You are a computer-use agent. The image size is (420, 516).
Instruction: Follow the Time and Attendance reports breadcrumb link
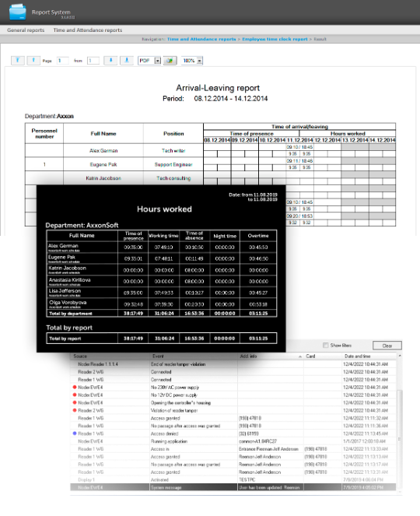201,39
